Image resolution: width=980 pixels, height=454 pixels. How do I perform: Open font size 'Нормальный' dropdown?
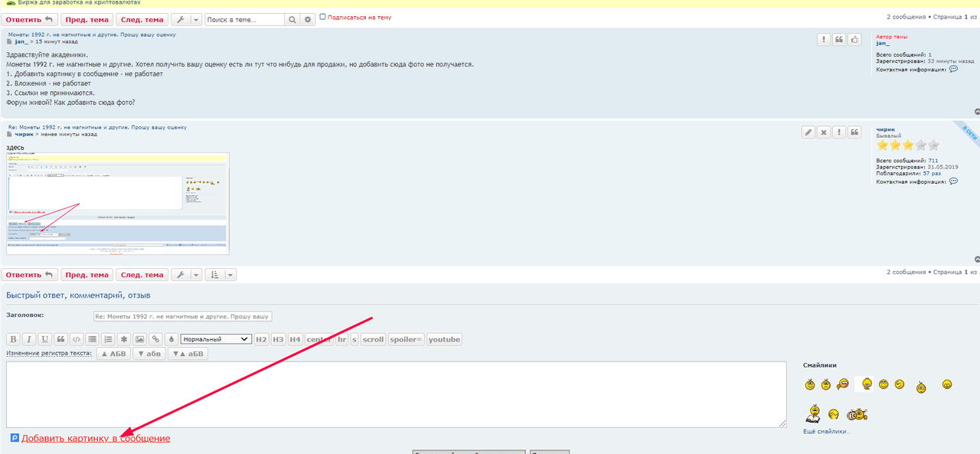216,339
